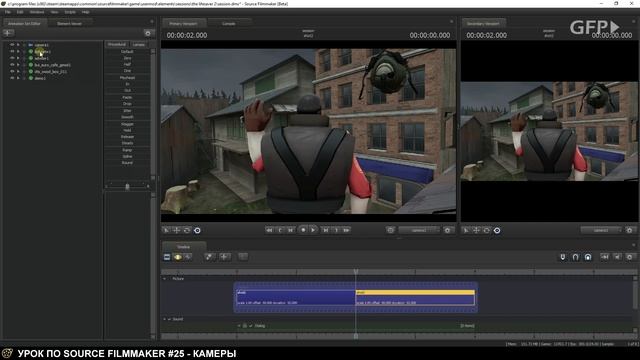Image resolution: width=640 pixels, height=360 pixels.
Task: Collapse the Picture track group
Action: pyautogui.click(x=165, y=278)
